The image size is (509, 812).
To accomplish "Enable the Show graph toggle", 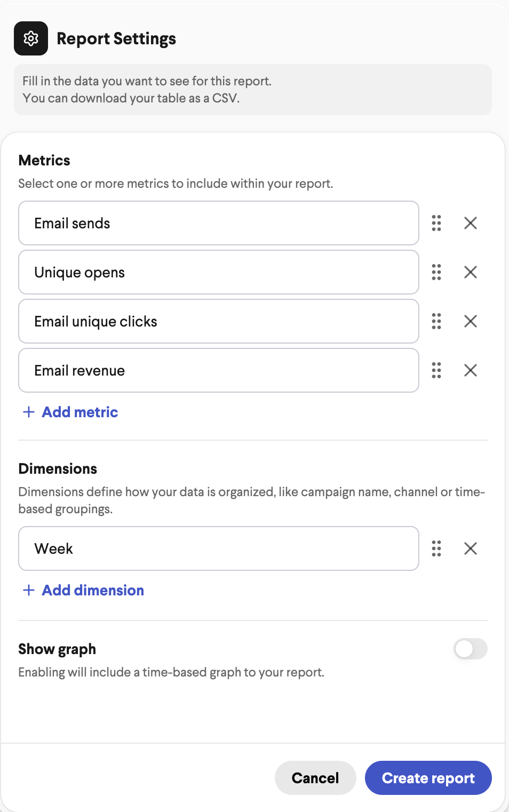I will pos(471,649).
